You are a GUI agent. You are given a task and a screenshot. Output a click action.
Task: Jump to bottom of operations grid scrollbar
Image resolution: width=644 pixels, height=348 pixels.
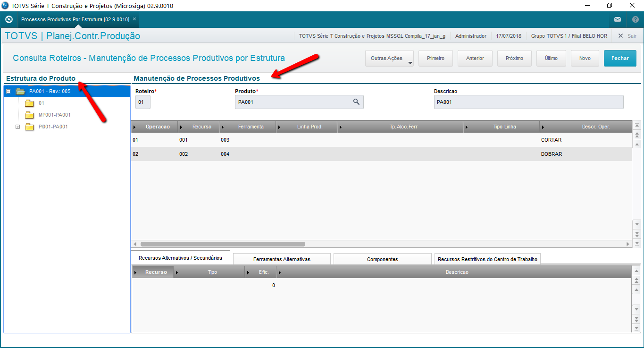637,243
